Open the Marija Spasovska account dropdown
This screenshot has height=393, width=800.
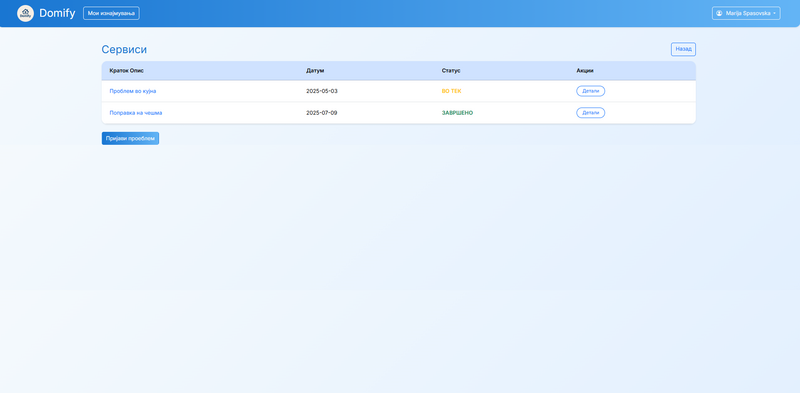[x=746, y=13]
